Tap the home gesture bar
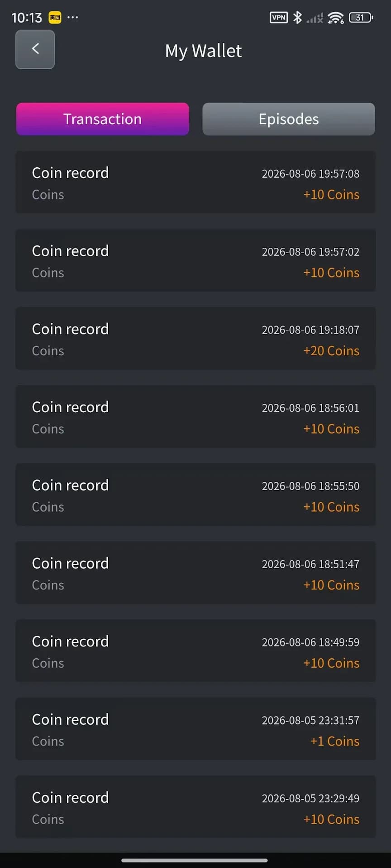The image size is (391, 868). click(x=195, y=860)
